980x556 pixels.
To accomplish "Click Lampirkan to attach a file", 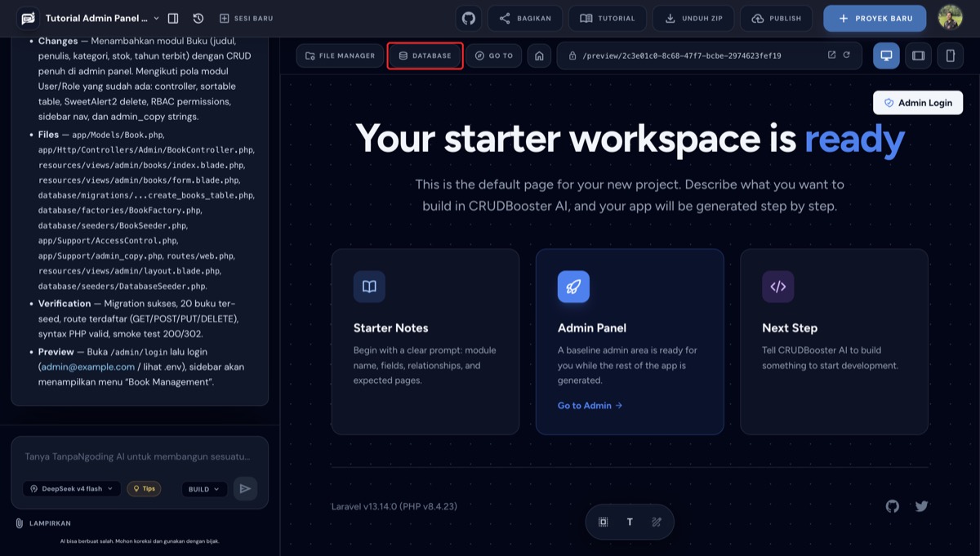I will [42, 523].
